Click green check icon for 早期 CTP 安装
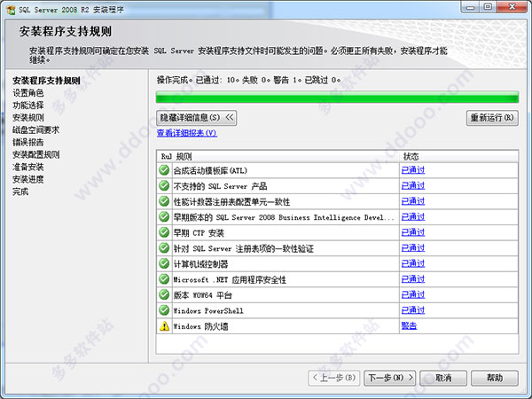This screenshot has height=399, width=532. (164, 232)
